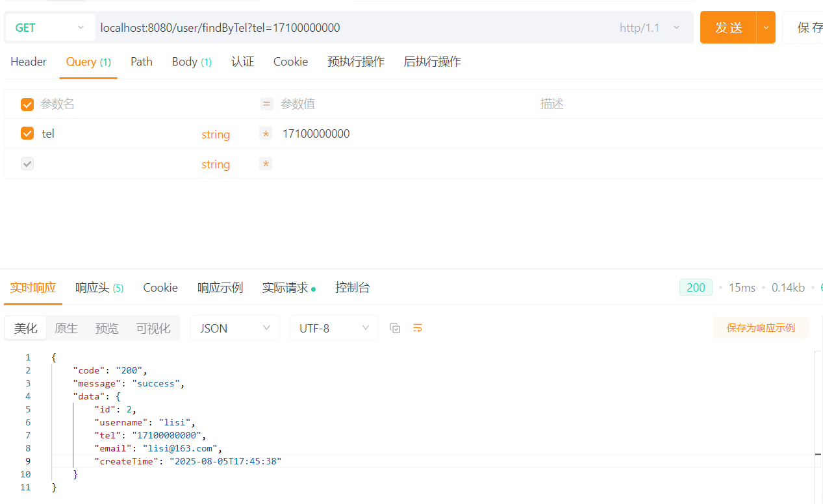This screenshot has width=823, height=504.
Task: Open the 实际请求 tab
Action: 288,288
